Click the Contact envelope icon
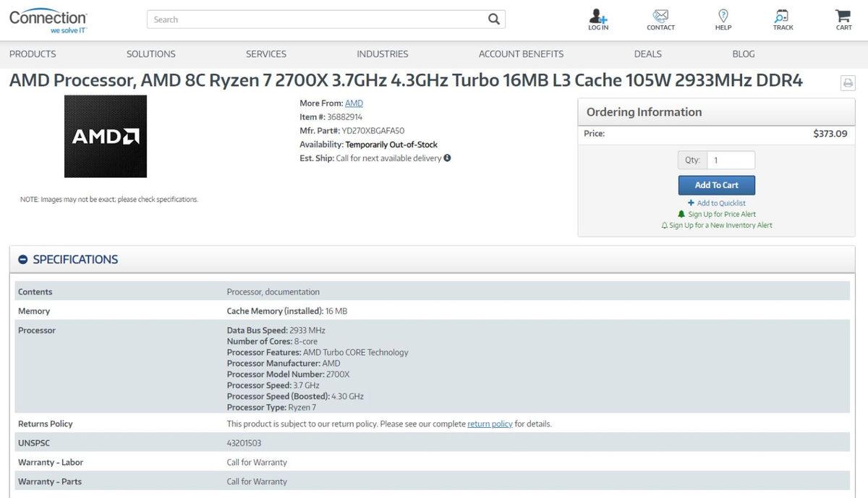 [x=660, y=16]
